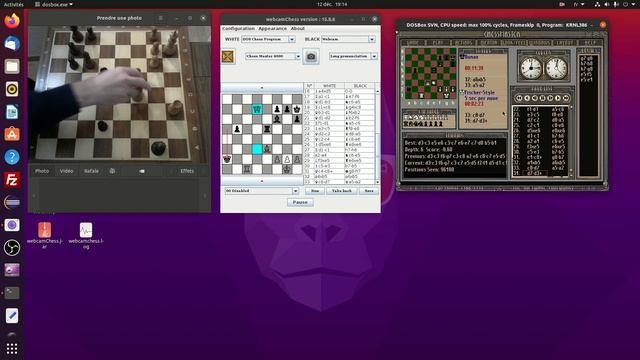640x360 pixels.
Task: Open the ACTIONS menu in Chessmaster
Action: coord(463,42)
